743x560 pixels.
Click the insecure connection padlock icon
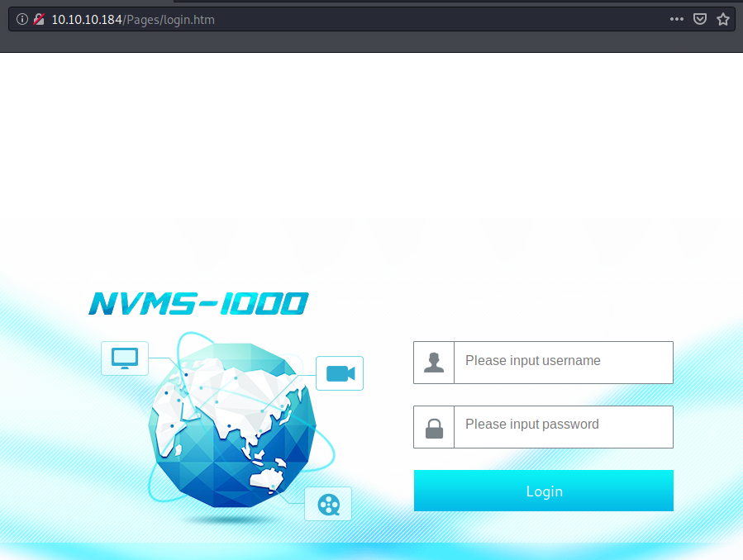pyautogui.click(x=38, y=19)
